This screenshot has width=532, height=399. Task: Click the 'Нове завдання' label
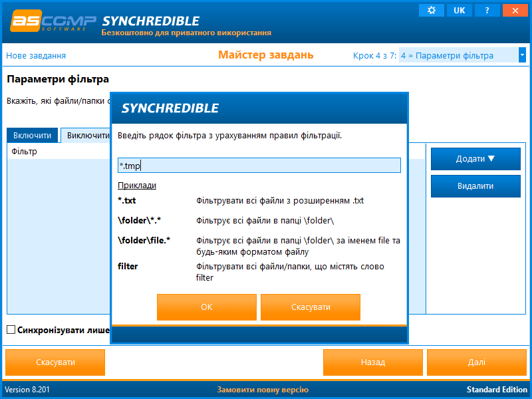click(36, 56)
